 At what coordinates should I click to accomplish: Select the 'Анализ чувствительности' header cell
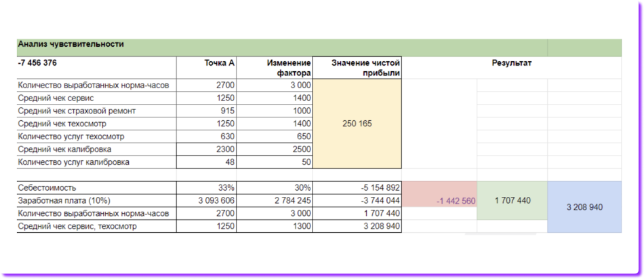click(282, 48)
